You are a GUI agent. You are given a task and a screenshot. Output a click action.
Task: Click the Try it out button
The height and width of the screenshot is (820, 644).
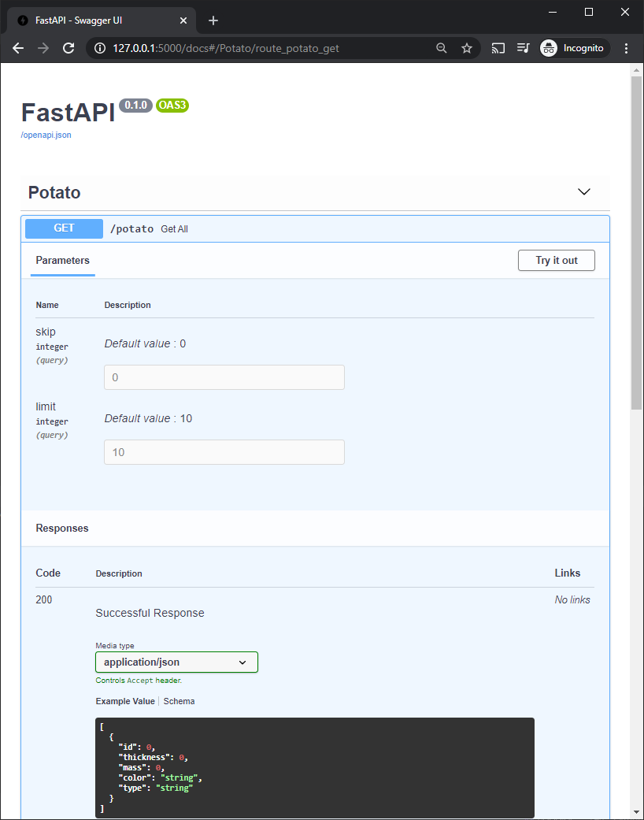(x=556, y=261)
